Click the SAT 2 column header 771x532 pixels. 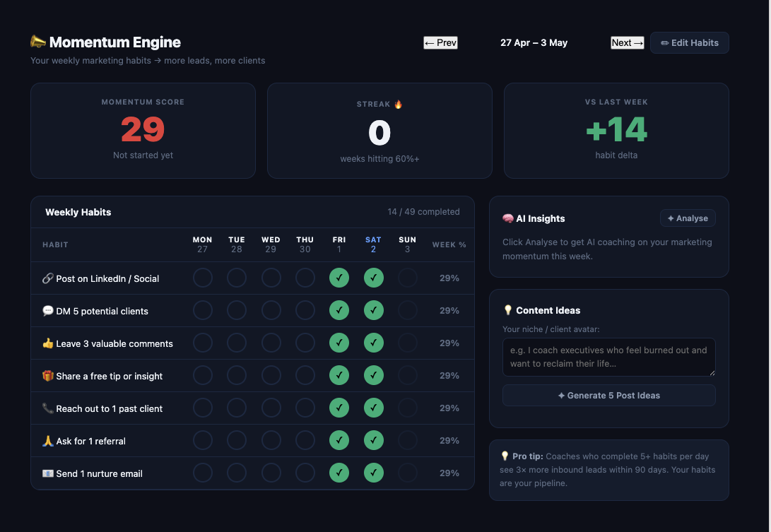pos(373,244)
